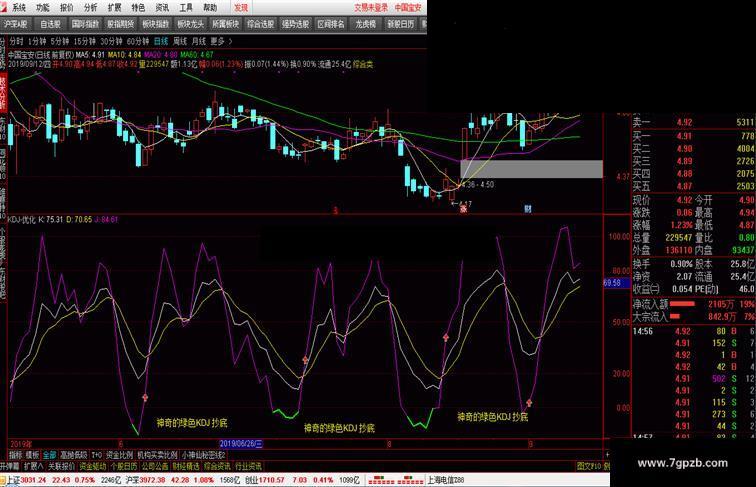756x487 pixels.
Task: Expand the 更多 period options
Action: pyautogui.click(x=221, y=41)
